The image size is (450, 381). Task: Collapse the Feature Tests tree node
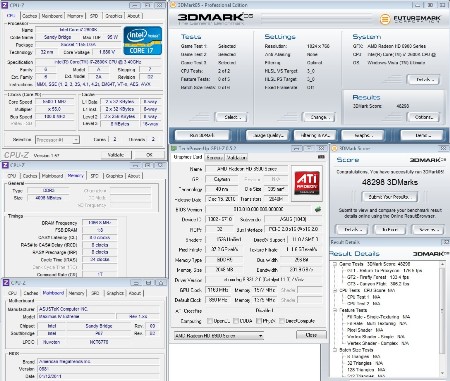(335, 310)
